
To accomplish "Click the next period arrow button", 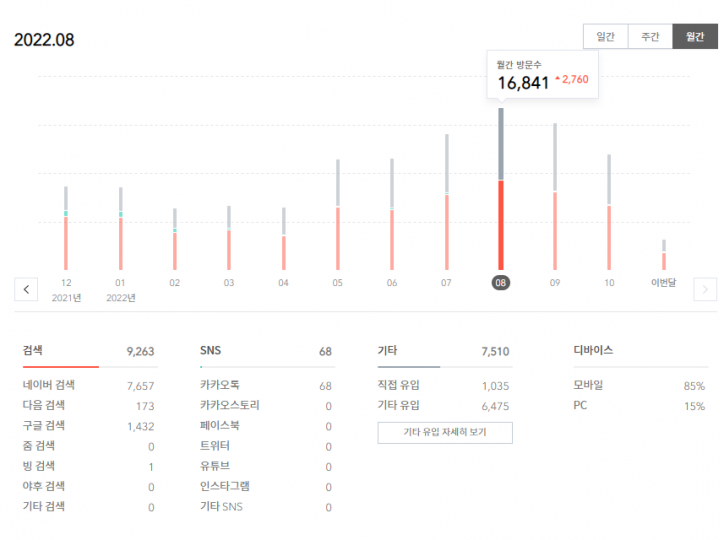I will coord(705,289).
